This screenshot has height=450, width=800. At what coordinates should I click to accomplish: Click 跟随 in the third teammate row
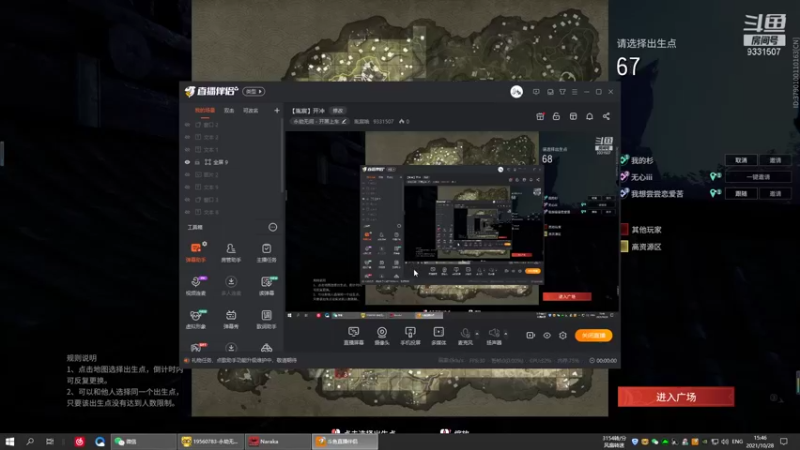pyautogui.click(x=741, y=194)
